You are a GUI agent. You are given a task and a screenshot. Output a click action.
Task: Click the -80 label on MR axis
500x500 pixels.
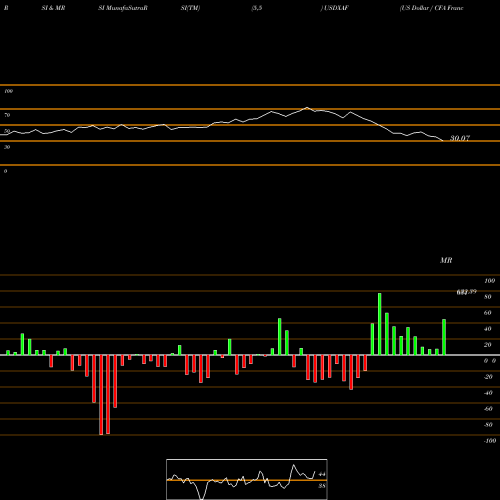tap(488, 425)
